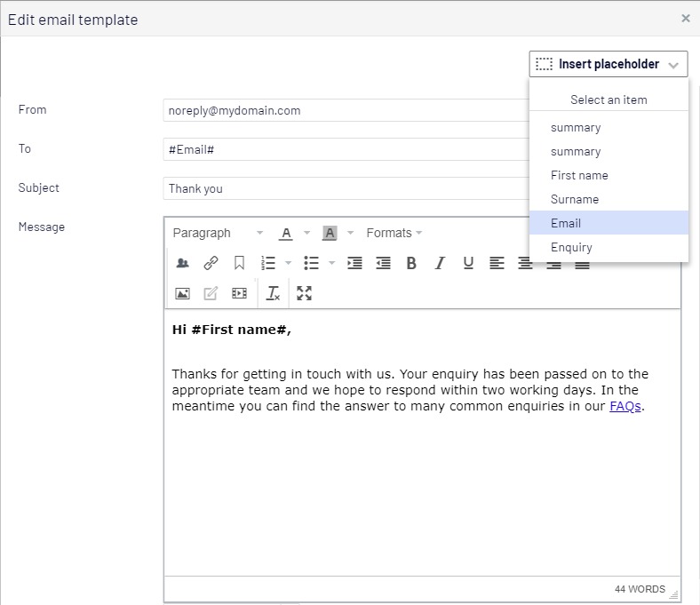This screenshot has height=605, width=700.
Task: Click the bookmark anchor icon
Action: tap(239, 263)
